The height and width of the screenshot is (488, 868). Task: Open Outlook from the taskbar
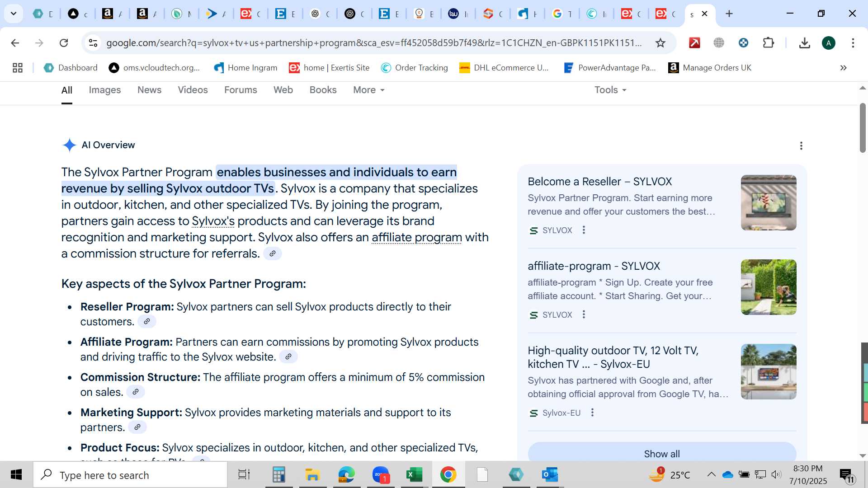tap(550, 475)
